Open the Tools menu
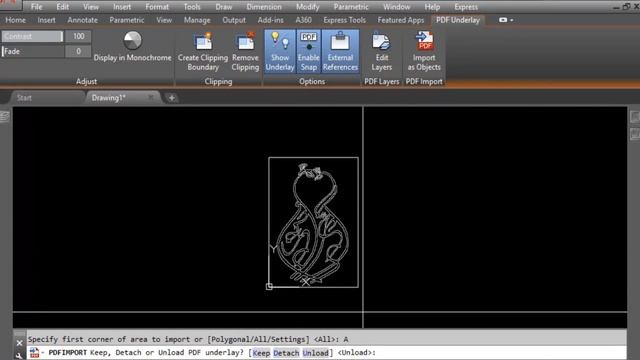The width and height of the screenshot is (640, 360). point(191,7)
